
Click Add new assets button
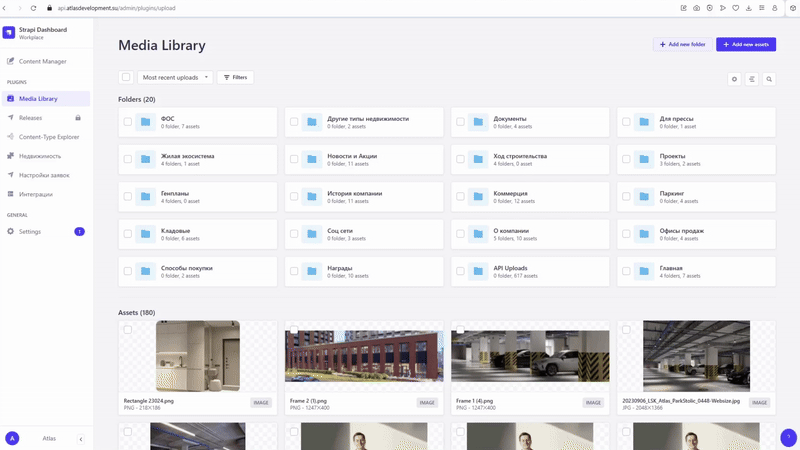coord(746,44)
